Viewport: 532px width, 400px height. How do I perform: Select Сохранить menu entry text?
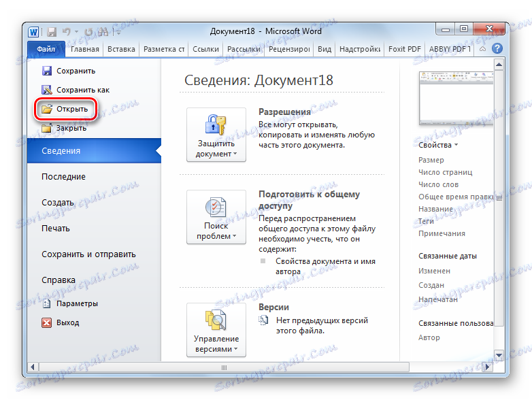[76, 71]
